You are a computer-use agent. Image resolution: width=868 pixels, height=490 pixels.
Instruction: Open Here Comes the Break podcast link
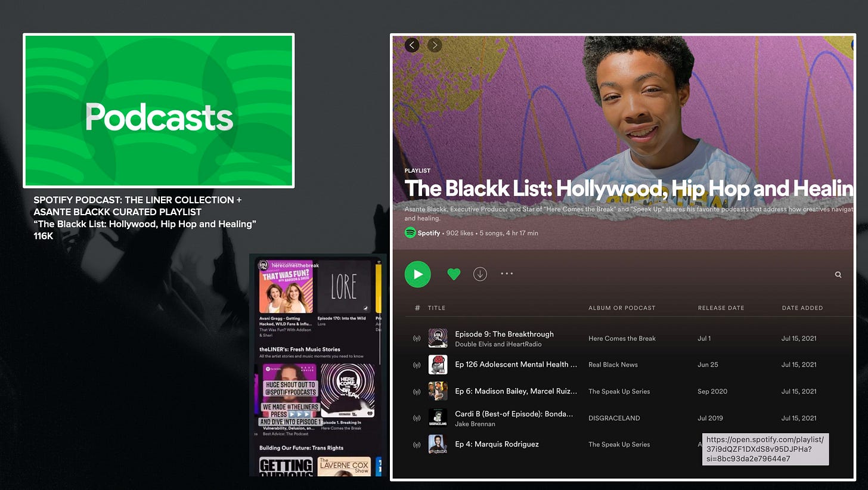622,339
